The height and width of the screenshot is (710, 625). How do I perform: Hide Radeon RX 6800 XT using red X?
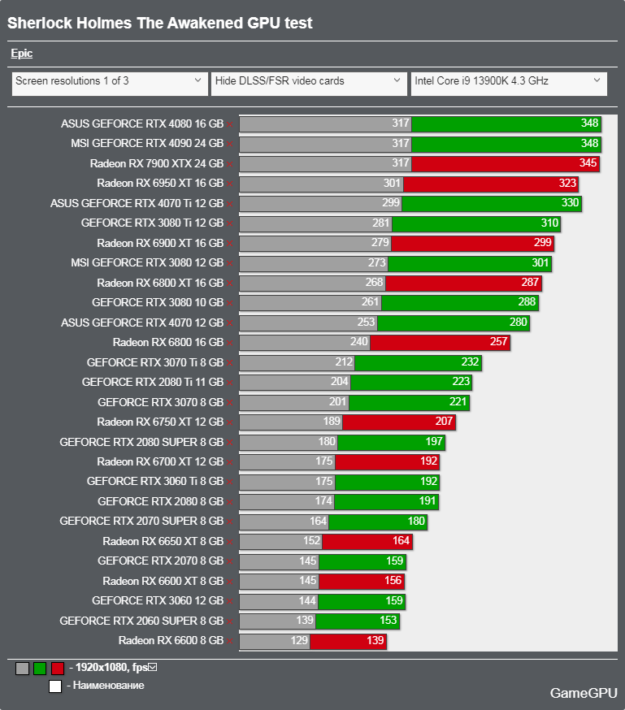(x=230, y=283)
